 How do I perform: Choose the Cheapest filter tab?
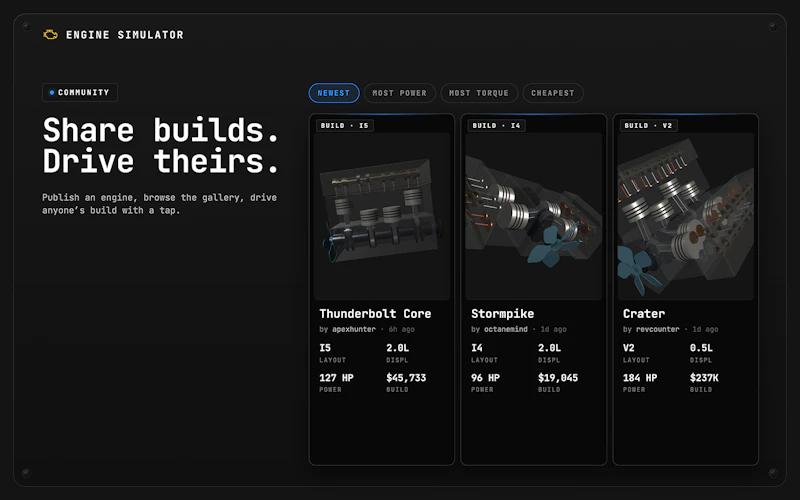tap(553, 93)
